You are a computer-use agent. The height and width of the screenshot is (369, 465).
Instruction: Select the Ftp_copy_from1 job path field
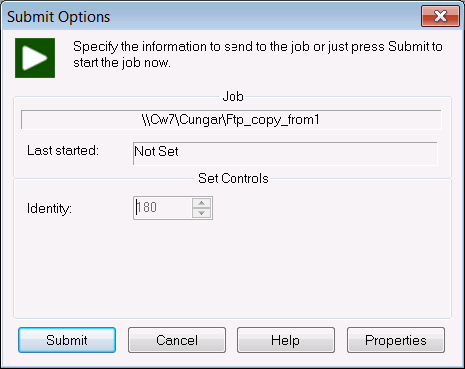pyautogui.click(x=231, y=119)
